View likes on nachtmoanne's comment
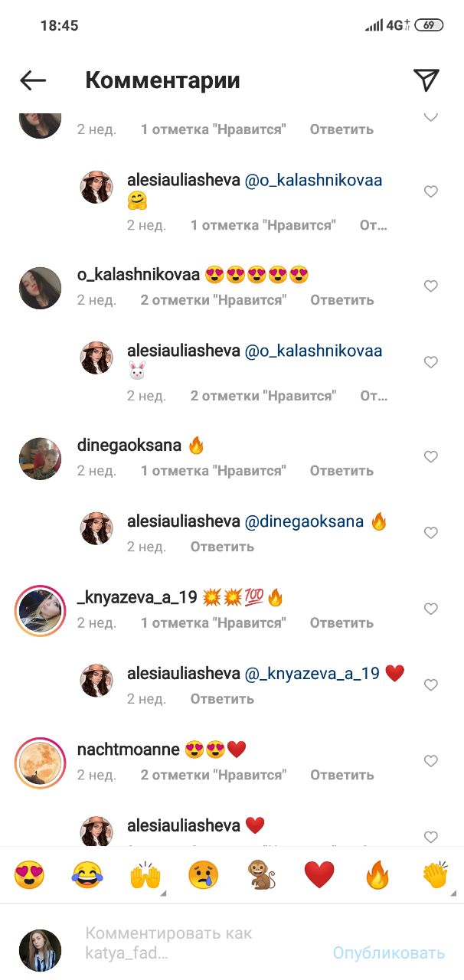Screen dimensions: 464x980 click(214, 775)
